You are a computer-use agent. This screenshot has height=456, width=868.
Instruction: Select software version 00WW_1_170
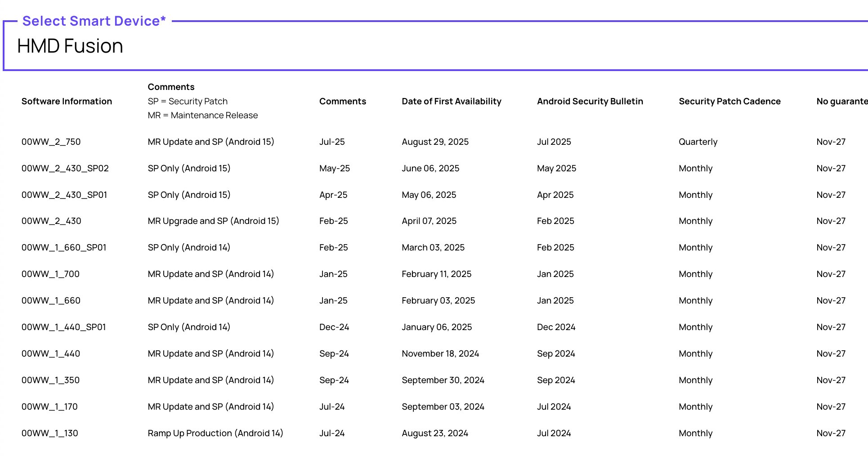[x=49, y=407]
